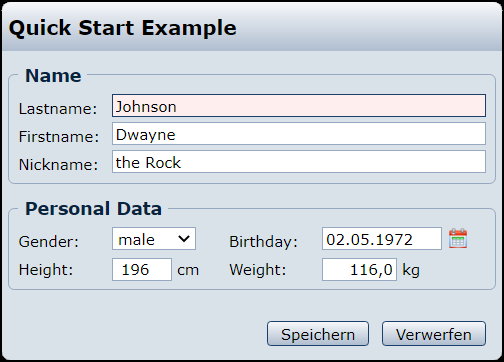Click the Speichern button
This screenshot has height=362, width=504.
318,334
